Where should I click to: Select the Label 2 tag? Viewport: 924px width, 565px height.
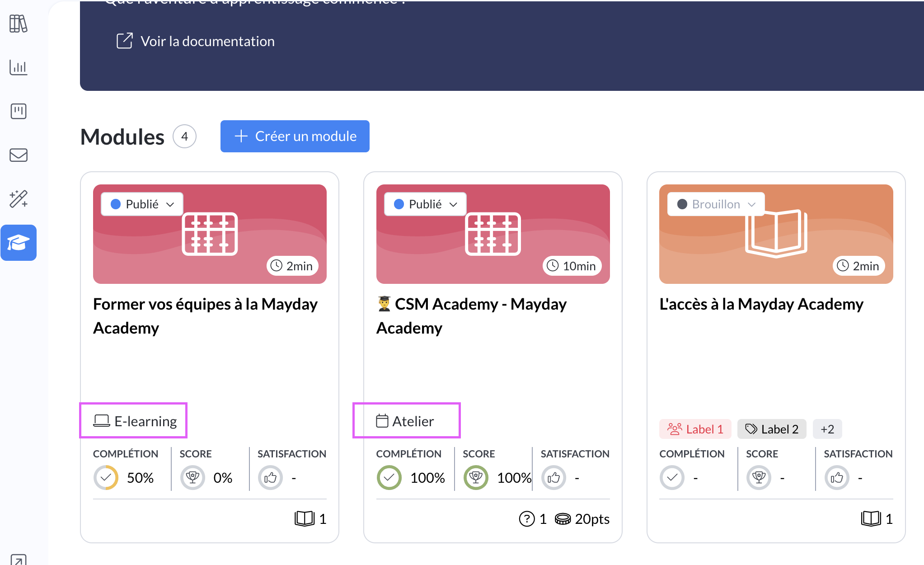[771, 429]
